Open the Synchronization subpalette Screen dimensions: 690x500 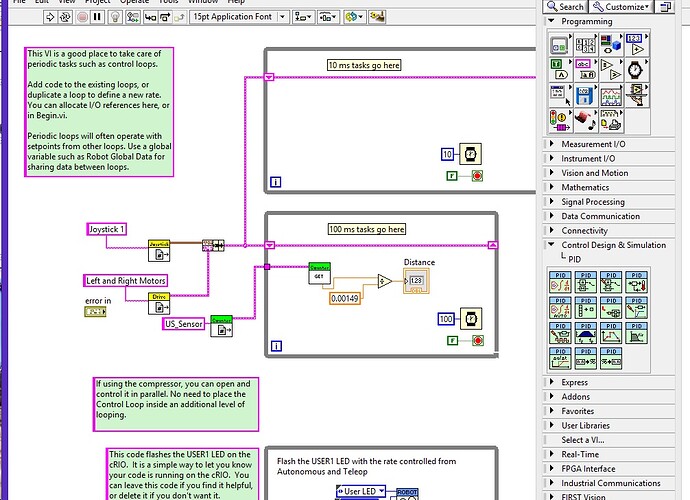click(x=560, y=121)
